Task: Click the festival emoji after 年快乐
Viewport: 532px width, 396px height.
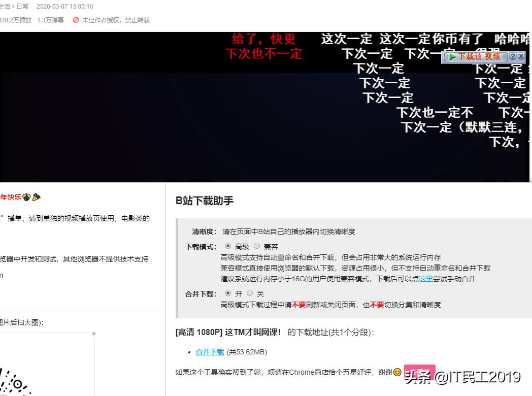Action: pos(26,197)
